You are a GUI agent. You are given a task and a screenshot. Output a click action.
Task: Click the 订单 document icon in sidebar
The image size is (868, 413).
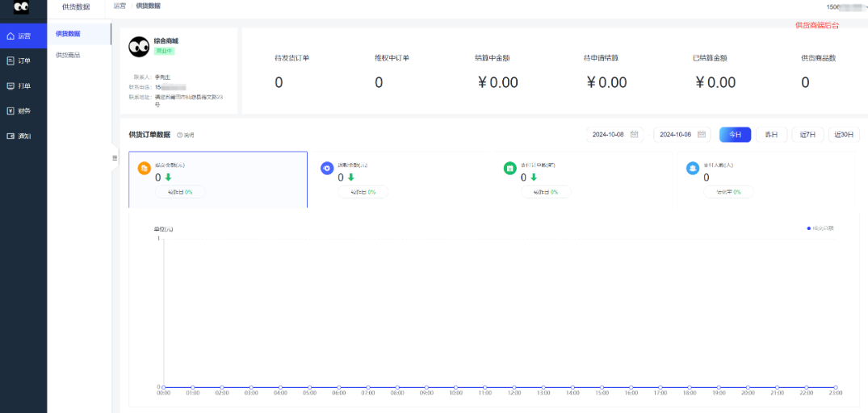(10, 60)
